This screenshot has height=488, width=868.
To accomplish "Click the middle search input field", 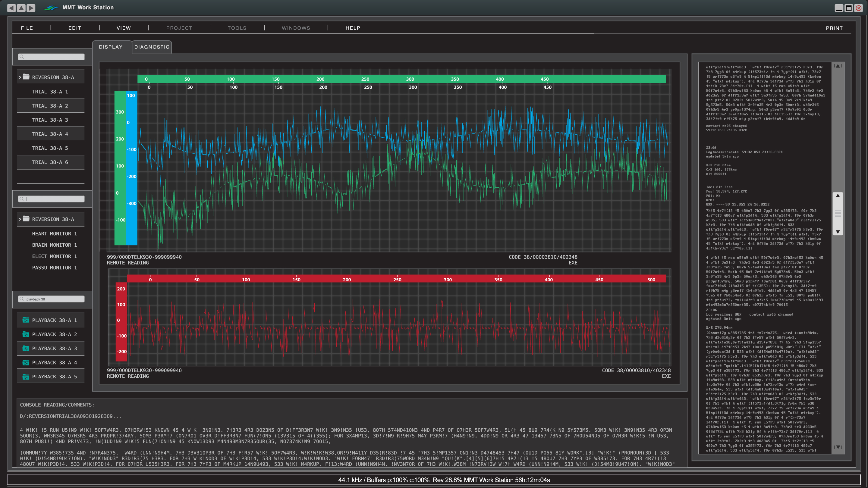I will point(51,199).
